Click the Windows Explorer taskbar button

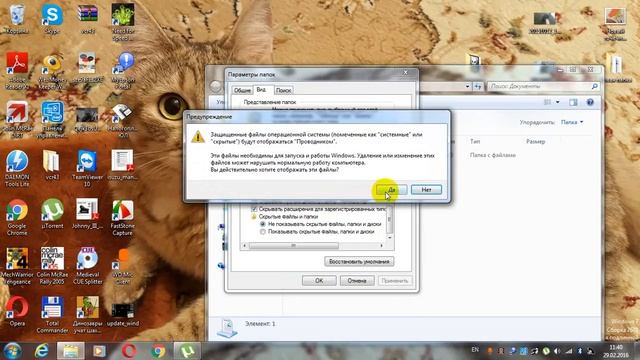tap(70, 351)
